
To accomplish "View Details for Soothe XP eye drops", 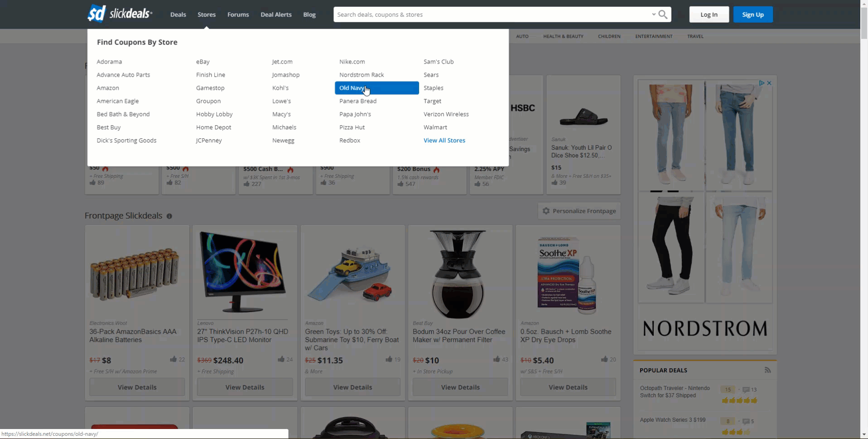I will (568, 387).
